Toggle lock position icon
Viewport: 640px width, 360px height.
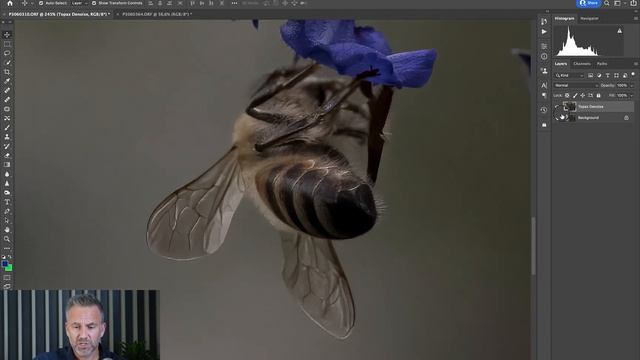[x=583, y=96]
